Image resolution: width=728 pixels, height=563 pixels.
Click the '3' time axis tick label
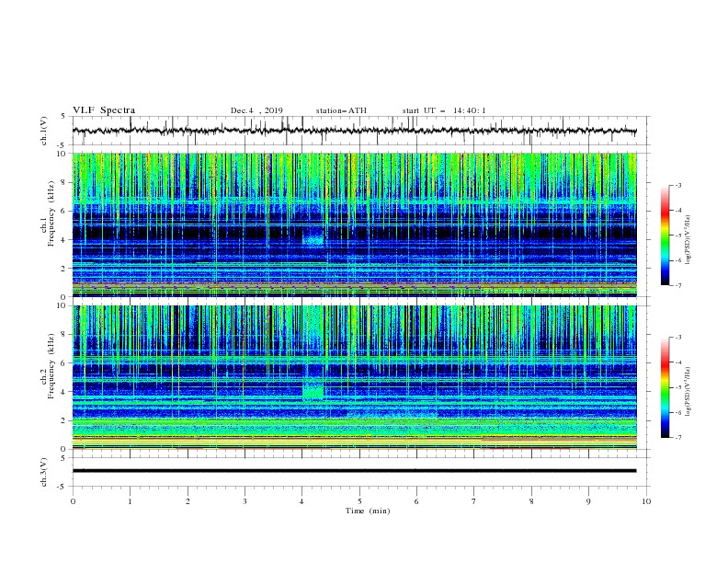click(x=245, y=501)
